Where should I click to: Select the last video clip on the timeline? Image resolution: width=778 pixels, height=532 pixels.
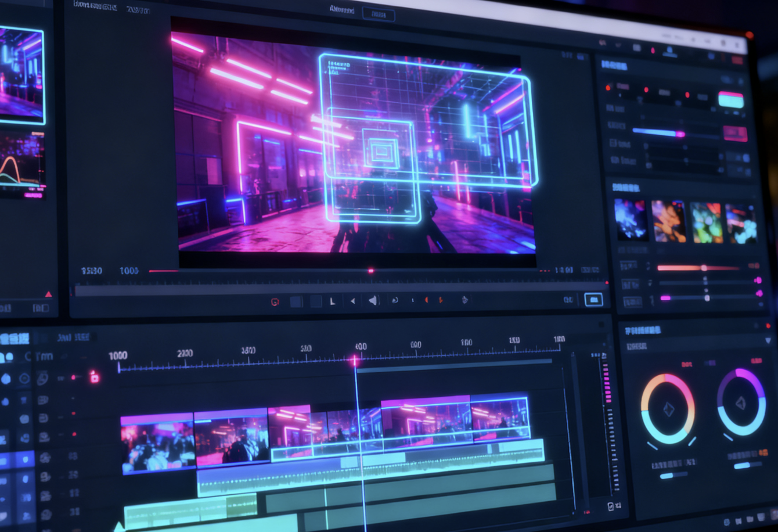[x=499, y=417]
